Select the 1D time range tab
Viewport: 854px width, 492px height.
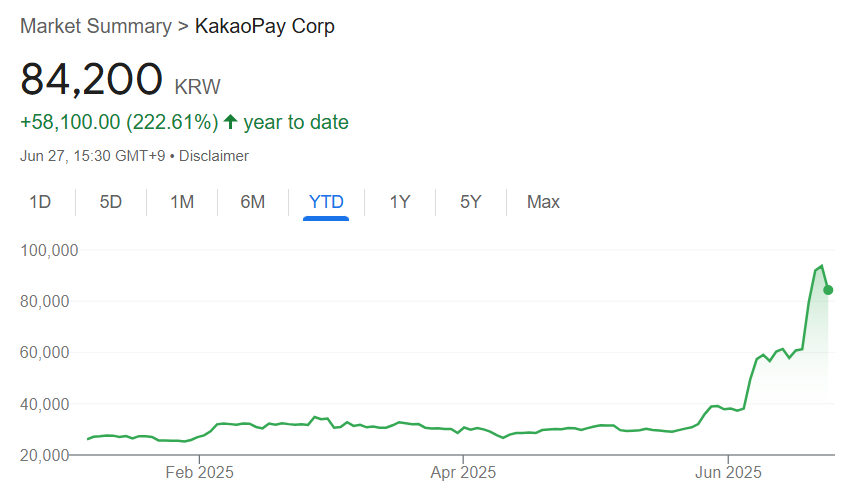[x=40, y=202]
